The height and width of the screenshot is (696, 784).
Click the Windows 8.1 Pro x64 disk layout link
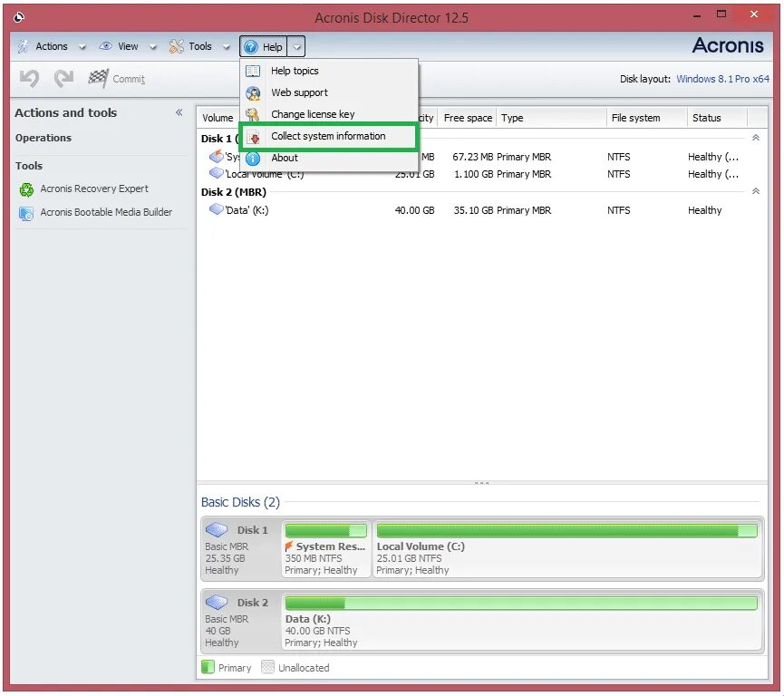point(722,79)
